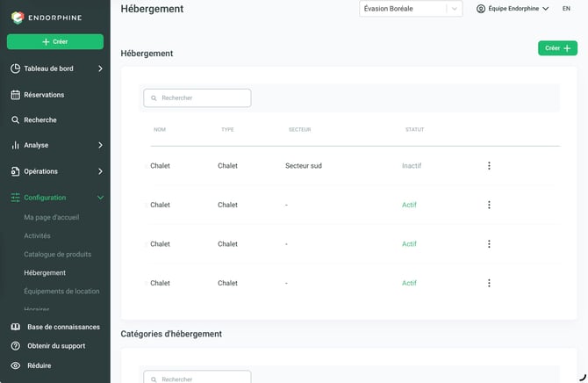The width and height of the screenshot is (588, 383).
Task: Open Équipe Endorphine account dropdown
Action: tap(513, 9)
